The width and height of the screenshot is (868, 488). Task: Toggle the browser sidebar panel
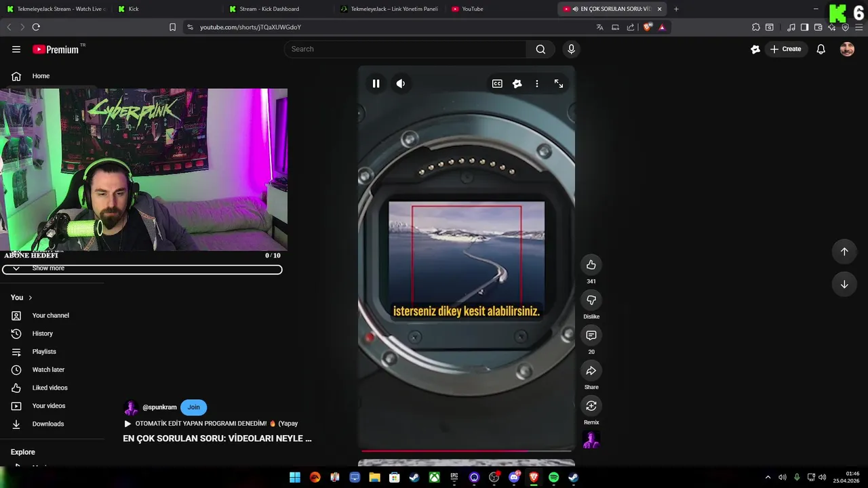(x=804, y=27)
